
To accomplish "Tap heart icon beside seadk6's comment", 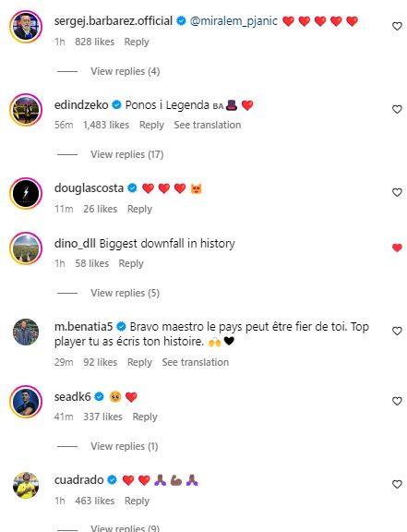I will coord(397,401).
